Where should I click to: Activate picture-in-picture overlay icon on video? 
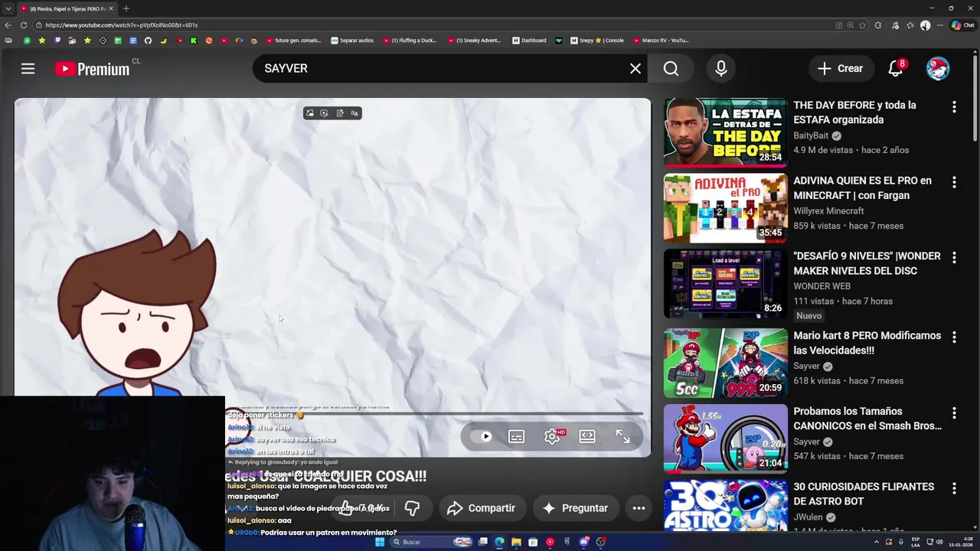(309, 113)
